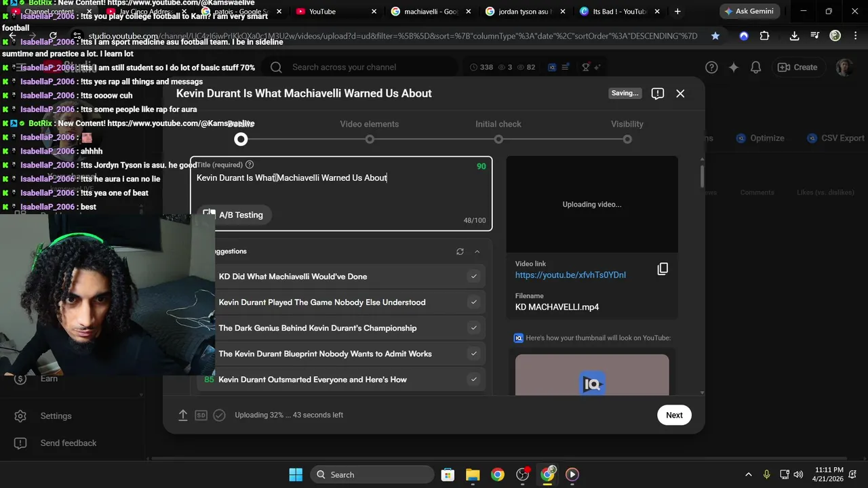Open the Chrome three-dot menu
This screenshot has width=868, height=488.
pyautogui.click(x=855, y=36)
